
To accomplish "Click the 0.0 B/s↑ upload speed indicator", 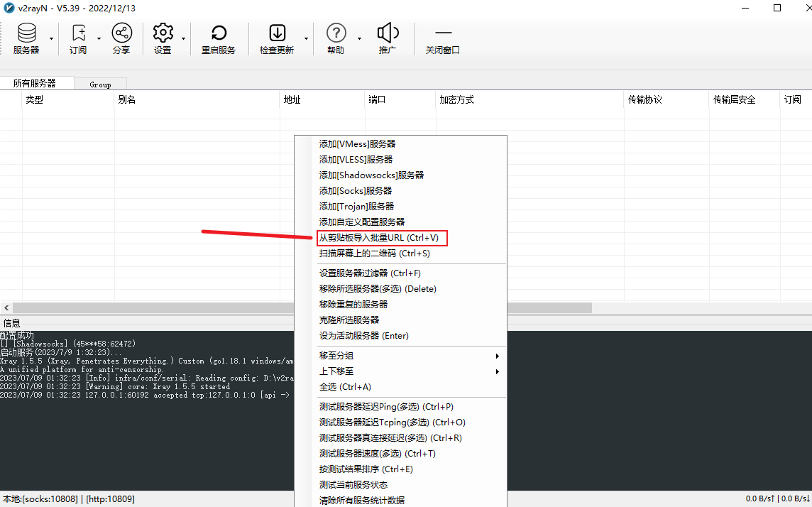I will pos(760,499).
